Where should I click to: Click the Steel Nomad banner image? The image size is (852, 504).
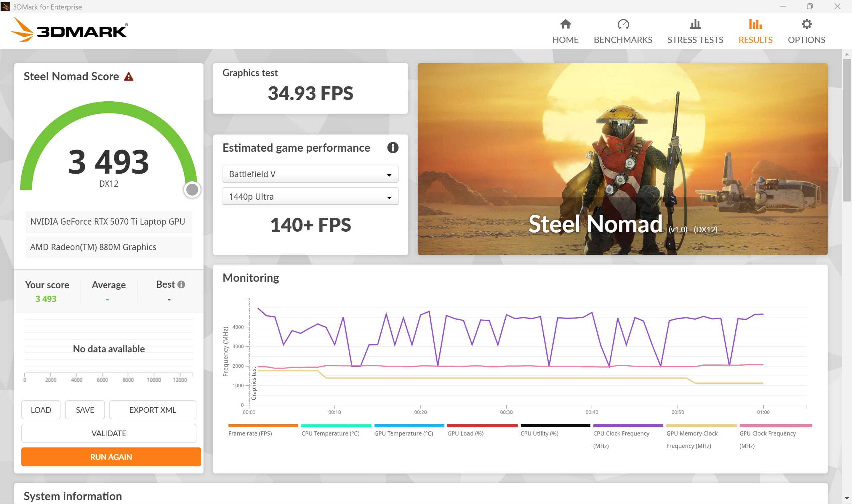click(x=622, y=159)
